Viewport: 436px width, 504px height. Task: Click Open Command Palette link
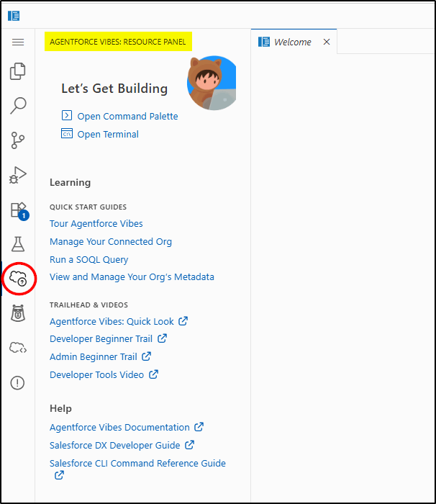(127, 116)
